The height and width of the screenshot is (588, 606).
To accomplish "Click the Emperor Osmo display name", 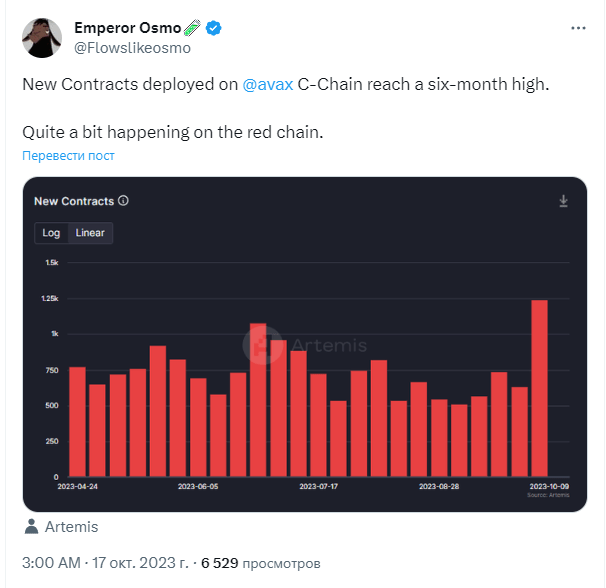I will tap(128, 28).
